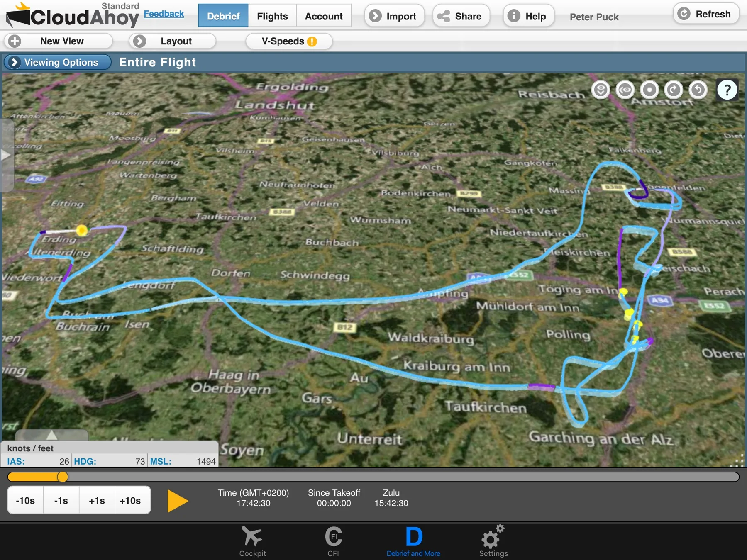This screenshot has height=560, width=747.
Task: Click the yellow aircraft marker near Erding
Action: pyautogui.click(x=82, y=230)
